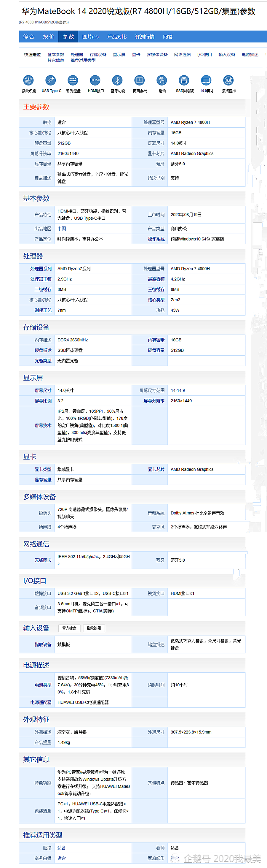Go to the 产品对比 tab

[117, 37]
